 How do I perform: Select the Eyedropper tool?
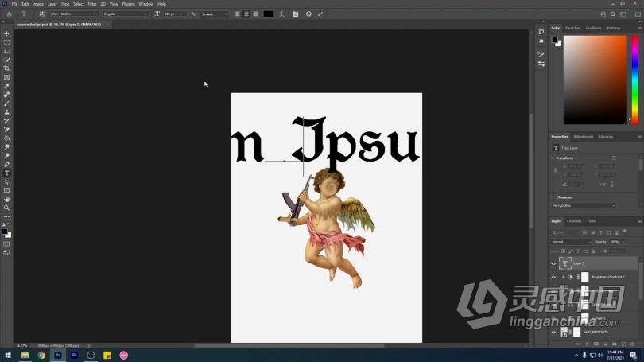coord(6,86)
